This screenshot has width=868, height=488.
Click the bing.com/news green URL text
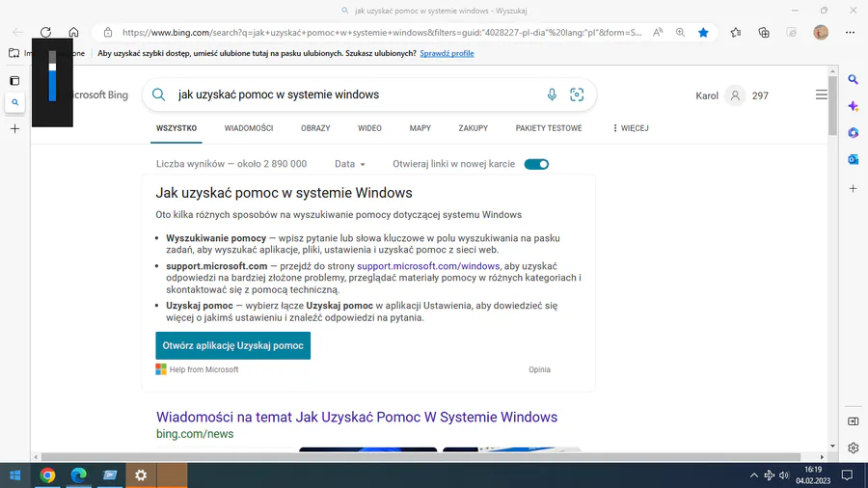(x=195, y=434)
